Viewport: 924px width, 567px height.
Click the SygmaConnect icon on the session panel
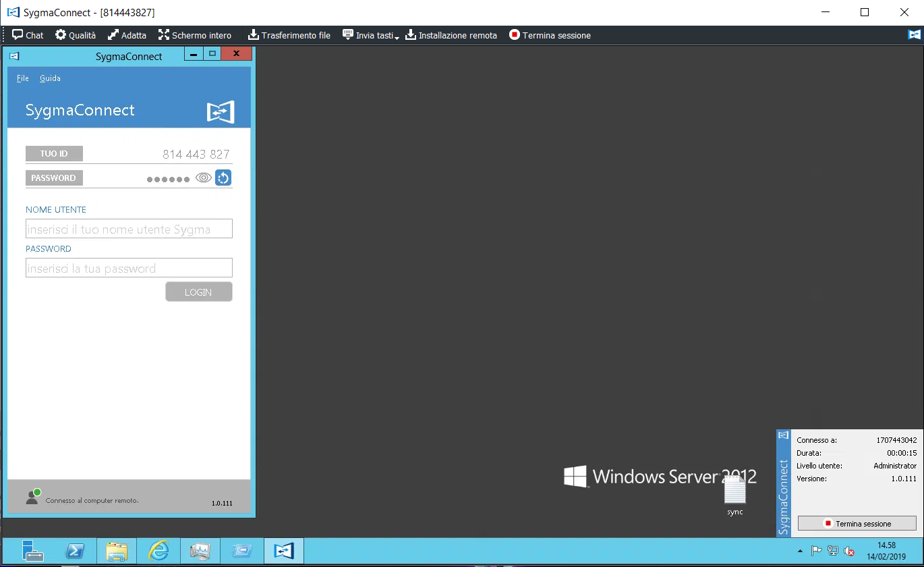[x=783, y=435]
